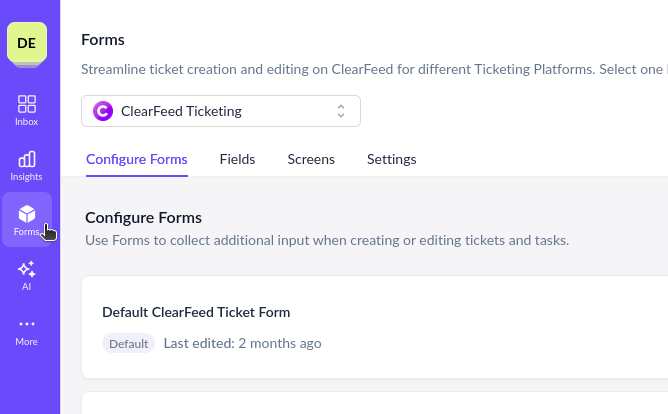Select the Forms cube icon
668x414 pixels.
pyautogui.click(x=27, y=214)
